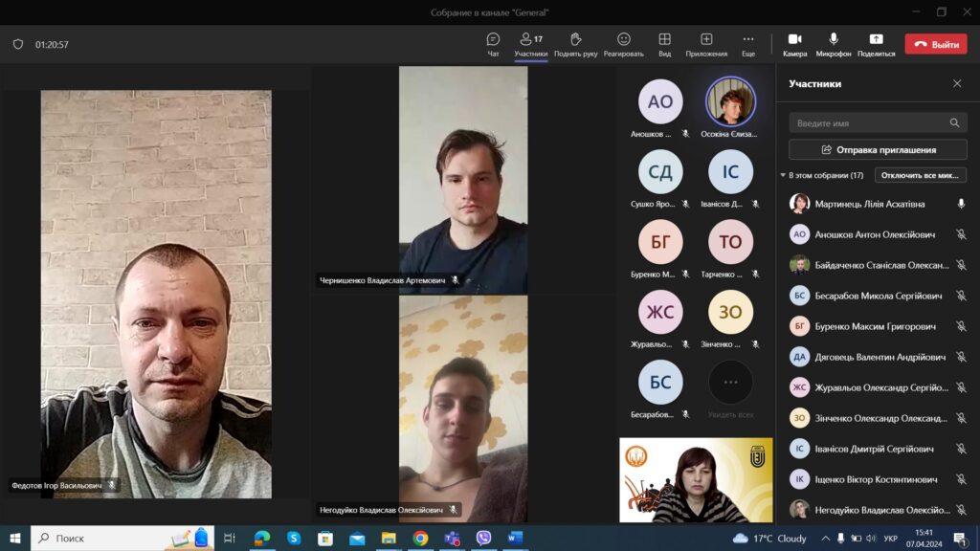This screenshot has width=980, height=551.
Task: Toggle the Microphone (Микрофон) mute
Action: (834, 43)
